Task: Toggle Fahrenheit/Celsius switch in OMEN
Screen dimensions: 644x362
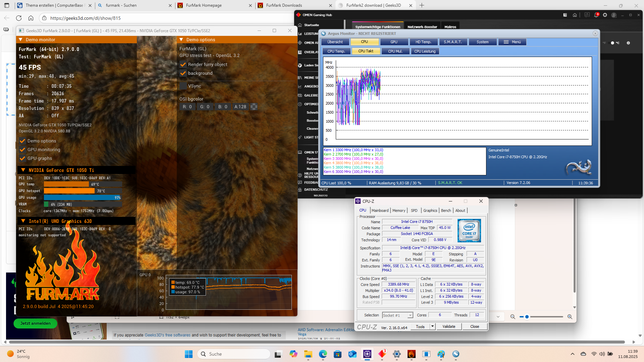Action: point(611,43)
